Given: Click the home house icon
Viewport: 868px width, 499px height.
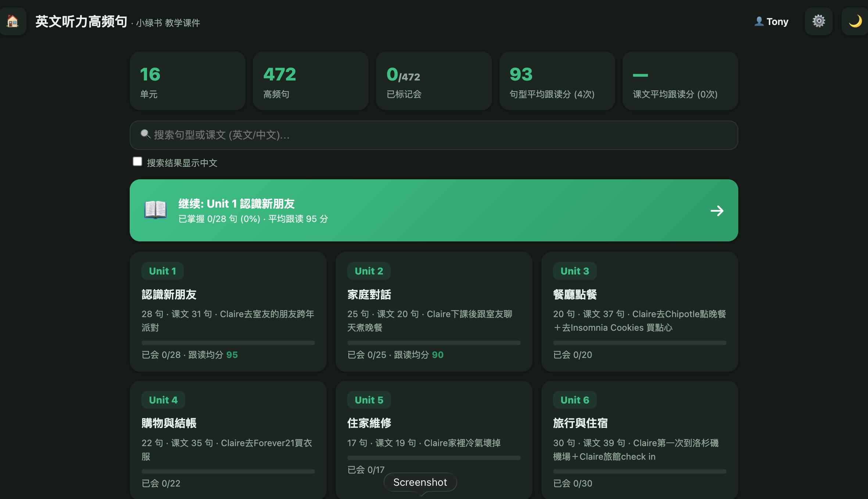Looking at the screenshot, I should coord(13,21).
